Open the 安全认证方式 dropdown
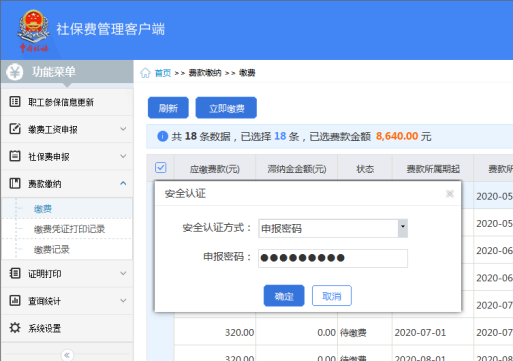The height and width of the screenshot is (361, 513). (403, 228)
